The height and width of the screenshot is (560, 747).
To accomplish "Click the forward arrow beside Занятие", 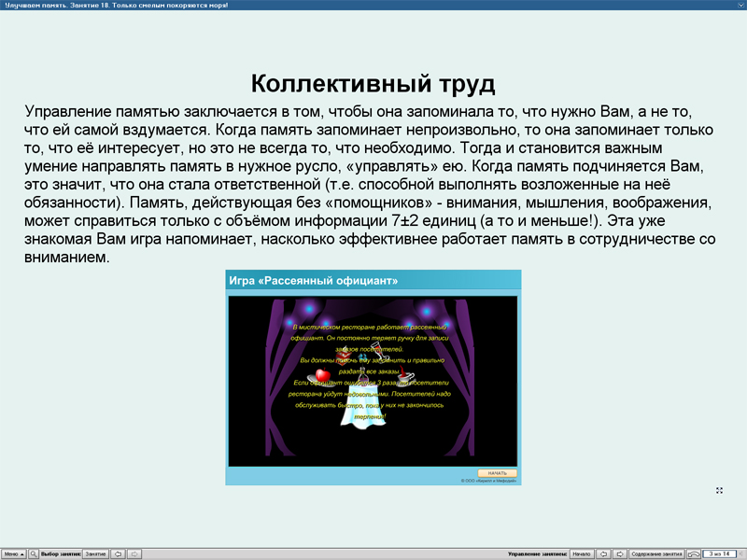I will [134, 553].
